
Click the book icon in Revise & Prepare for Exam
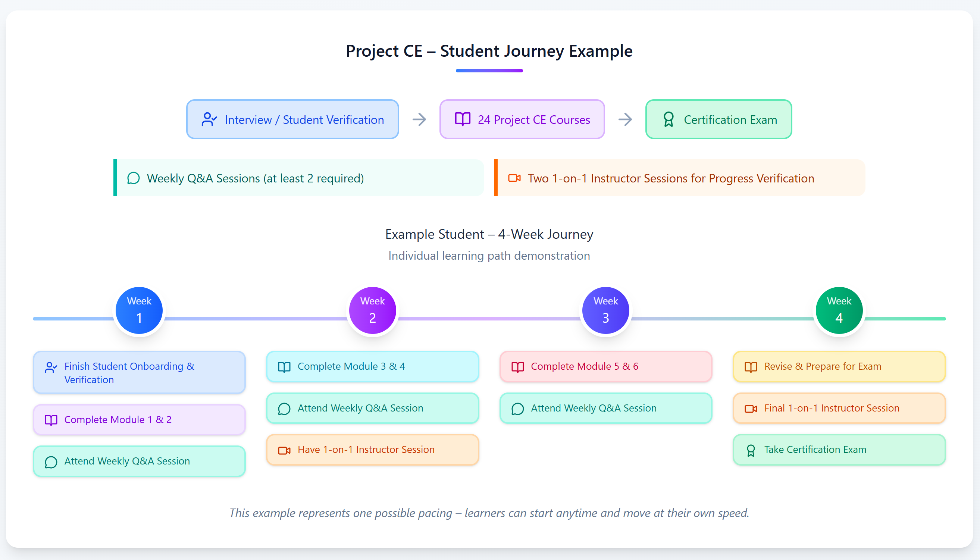[x=751, y=366]
